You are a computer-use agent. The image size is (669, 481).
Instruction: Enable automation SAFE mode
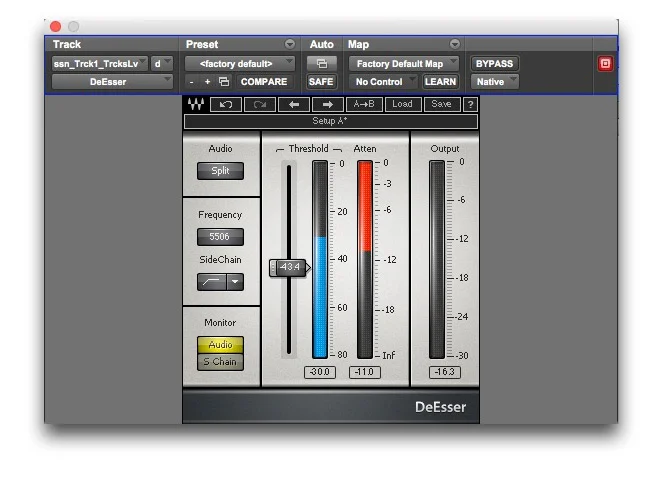[321, 82]
